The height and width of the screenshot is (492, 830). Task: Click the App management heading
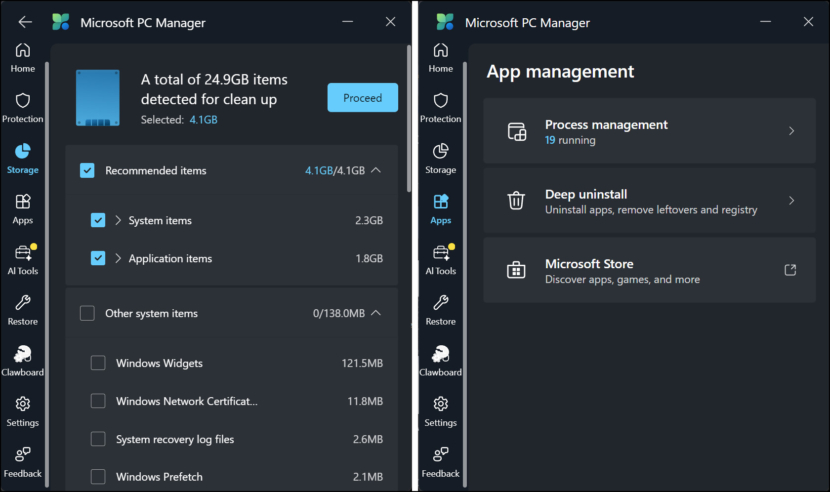point(560,71)
